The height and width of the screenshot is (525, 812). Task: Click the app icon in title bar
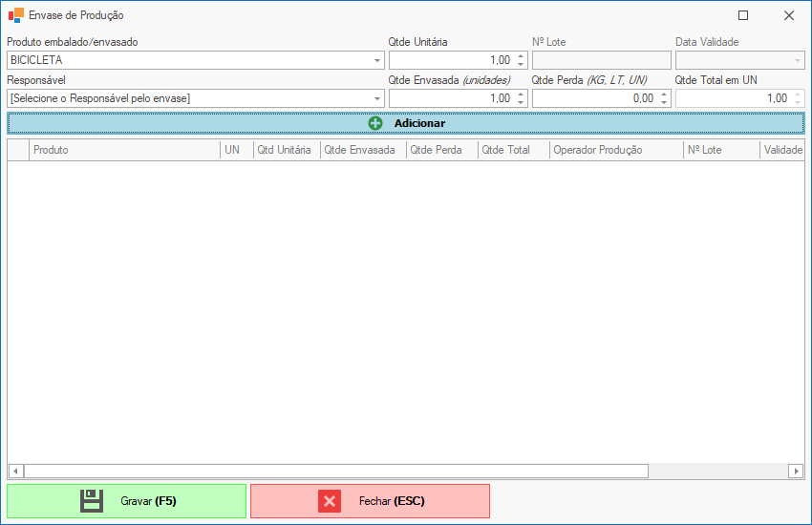16,15
